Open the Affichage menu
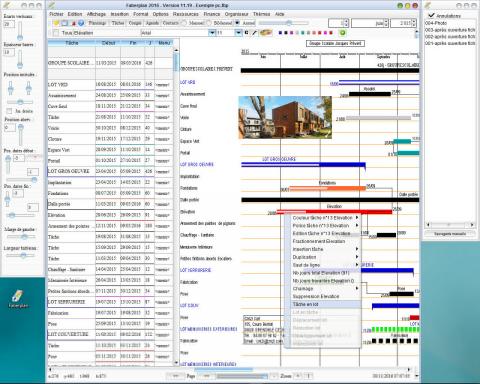480x384 pixels. tap(96, 14)
